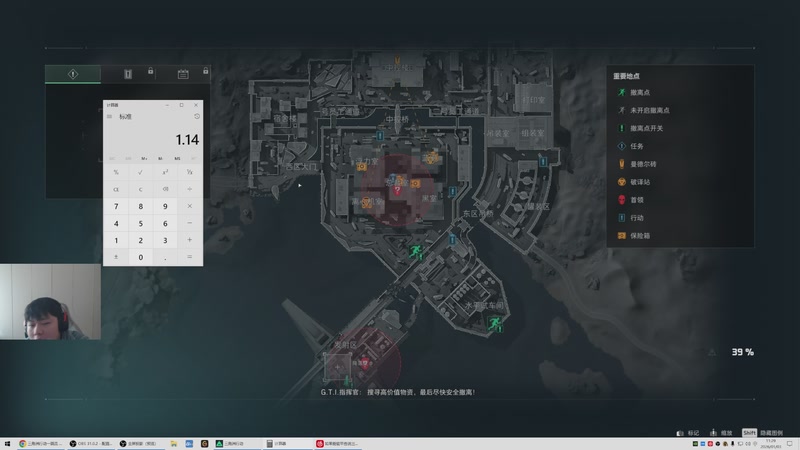Select the 首领 legend entry

click(x=631, y=199)
